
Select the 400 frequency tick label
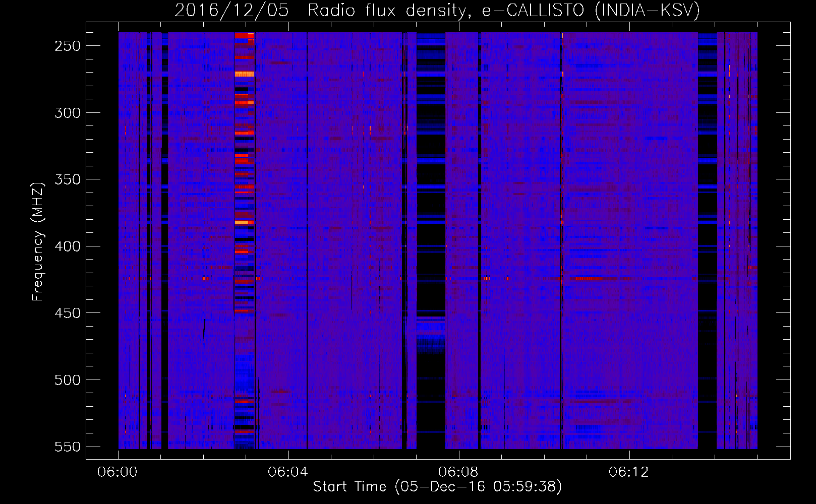coord(68,246)
